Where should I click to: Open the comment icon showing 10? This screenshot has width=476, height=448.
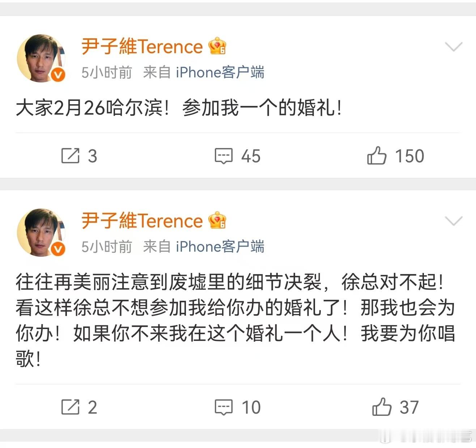[224, 406]
